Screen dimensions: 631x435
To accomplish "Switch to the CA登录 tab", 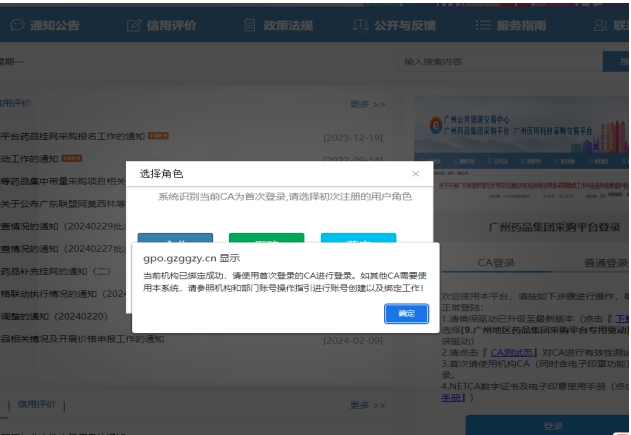I will (496, 263).
